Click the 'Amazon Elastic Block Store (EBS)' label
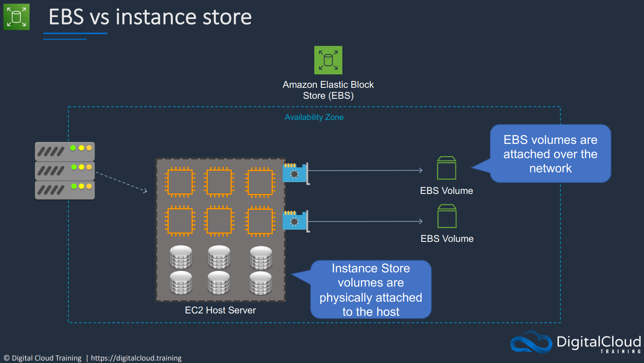Image resolution: width=644 pixels, height=363 pixels. pyautogui.click(x=328, y=90)
